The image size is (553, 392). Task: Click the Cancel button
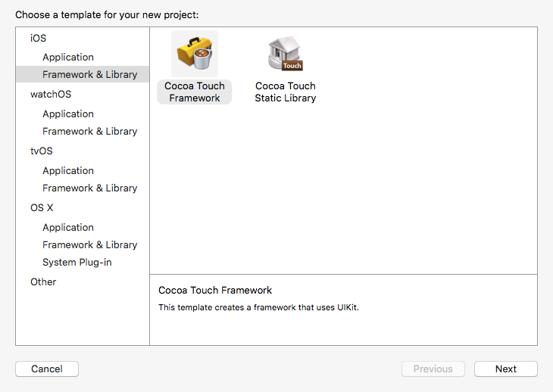[47, 369]
